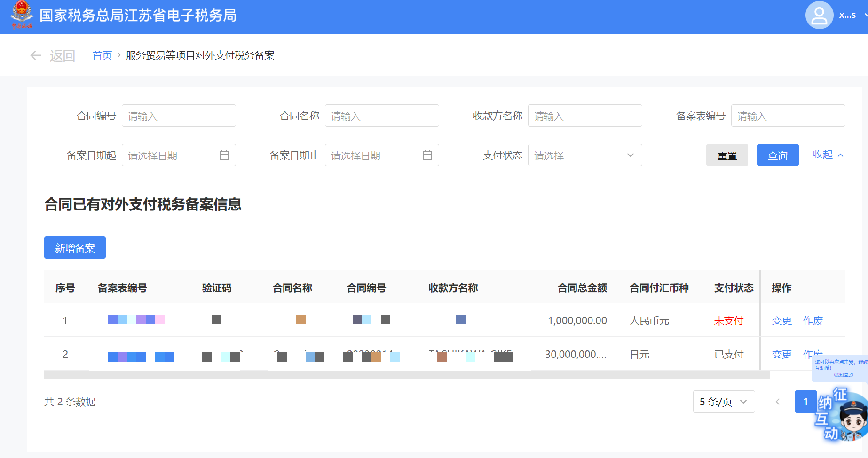Click 新增备案 to add record

click(75, 248)
